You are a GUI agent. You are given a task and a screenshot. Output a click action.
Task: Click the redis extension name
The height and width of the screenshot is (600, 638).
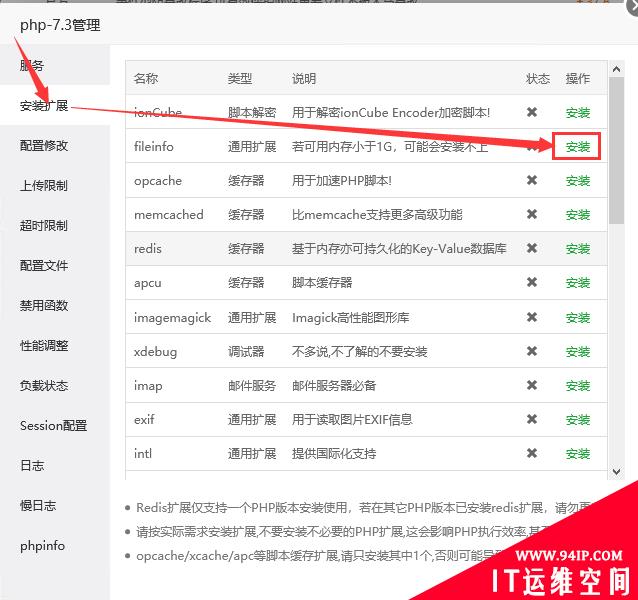point(148,249)
